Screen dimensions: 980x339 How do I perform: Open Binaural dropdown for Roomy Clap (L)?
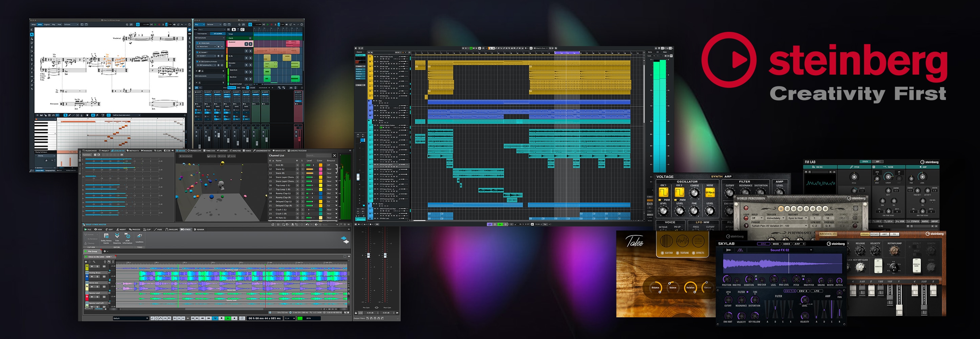click(332, 194)
